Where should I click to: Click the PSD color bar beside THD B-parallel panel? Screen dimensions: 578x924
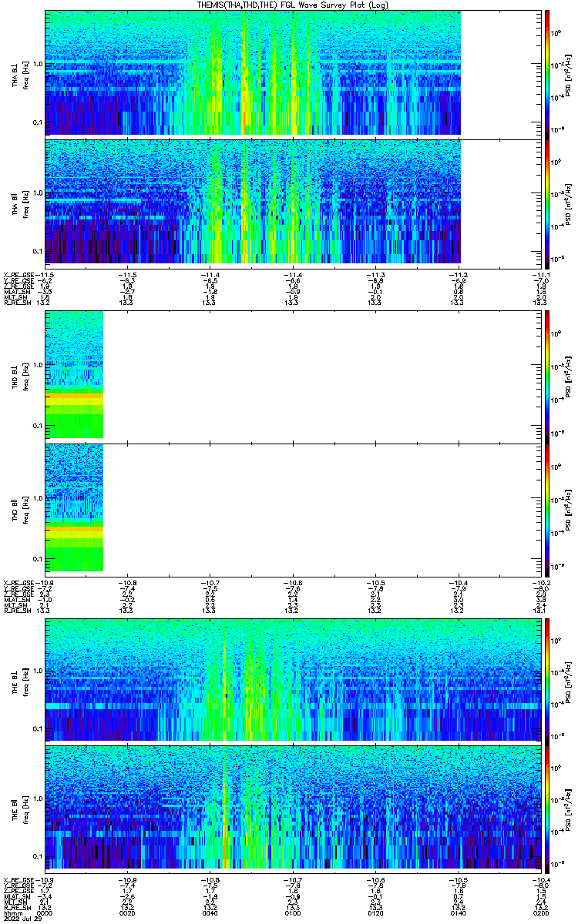pyautogui.click(x=546, y=510)
